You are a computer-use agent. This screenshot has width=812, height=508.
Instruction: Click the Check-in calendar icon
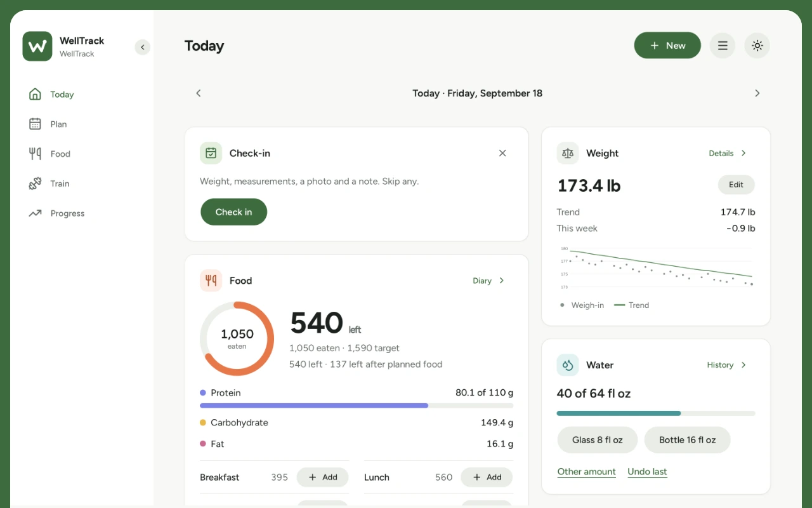tap(211, 153)
